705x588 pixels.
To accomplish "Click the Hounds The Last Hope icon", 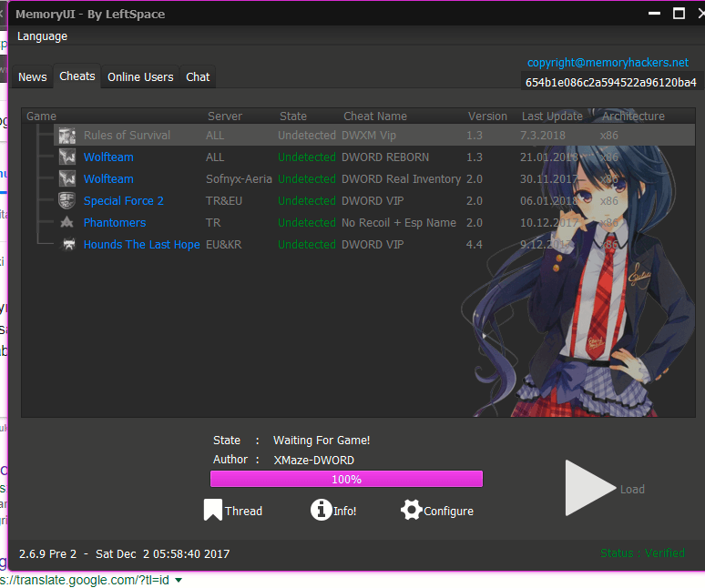I will 69,244.
